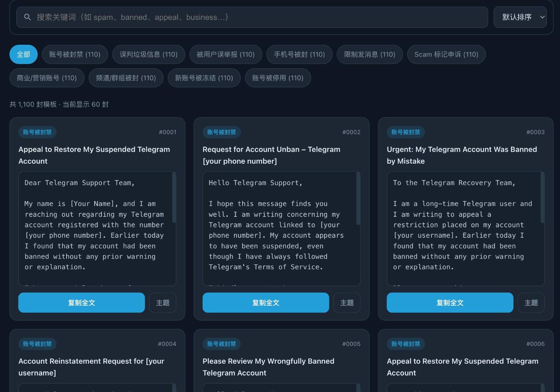
Task: Select the 全部 filter chip
Action: (x=23, y=54)
